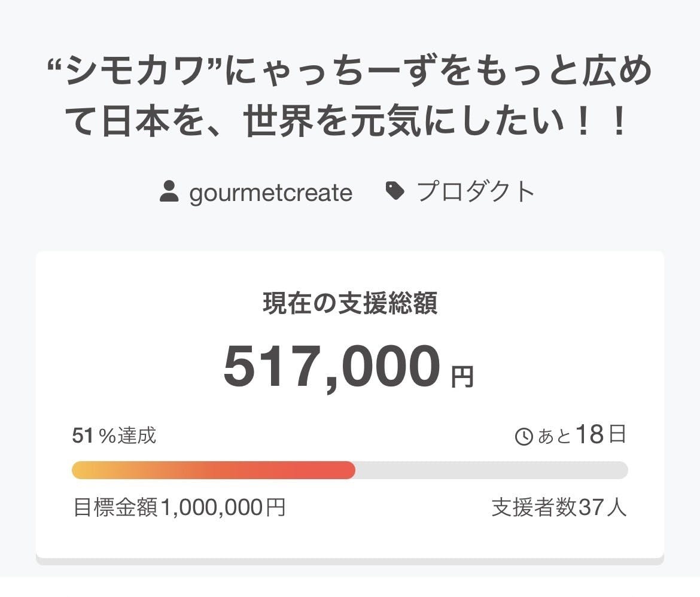
Task: Click the 円 unit beside 517,000
Action: tap(462, 377)
